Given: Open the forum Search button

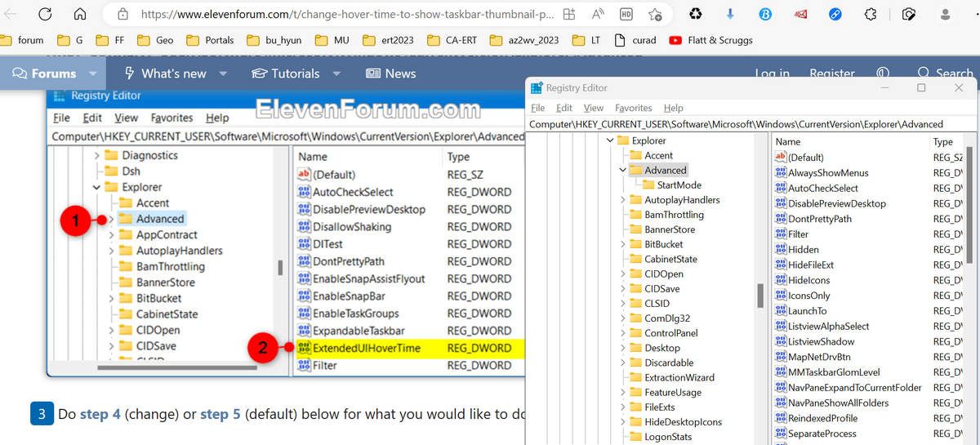Looking at the screenshot, I should [x=946, y=73].
